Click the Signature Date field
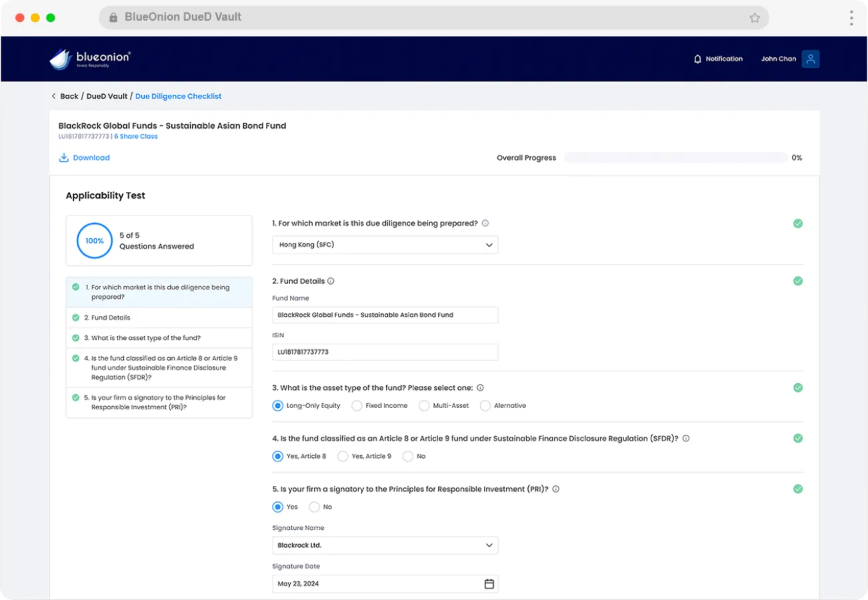 click(385, 584)
